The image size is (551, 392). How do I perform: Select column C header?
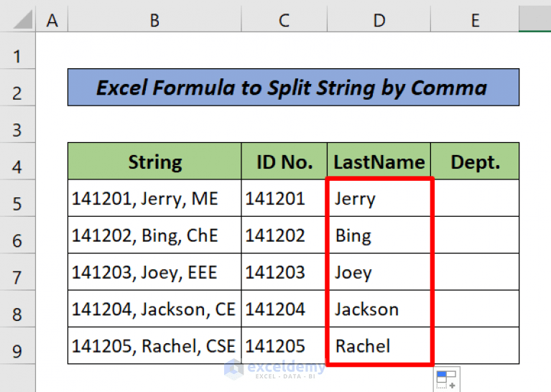(284, 20)
